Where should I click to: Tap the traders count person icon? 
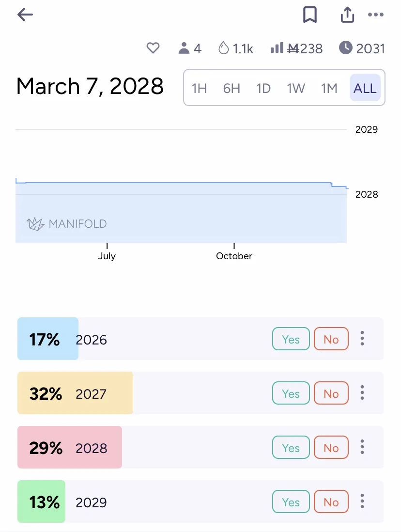184,48
